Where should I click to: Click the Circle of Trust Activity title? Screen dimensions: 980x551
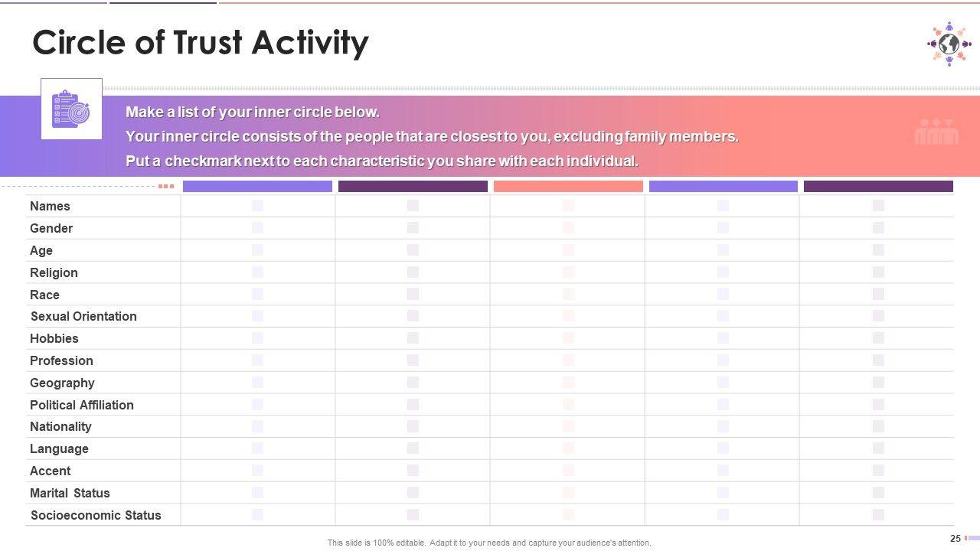click(201, 43)
